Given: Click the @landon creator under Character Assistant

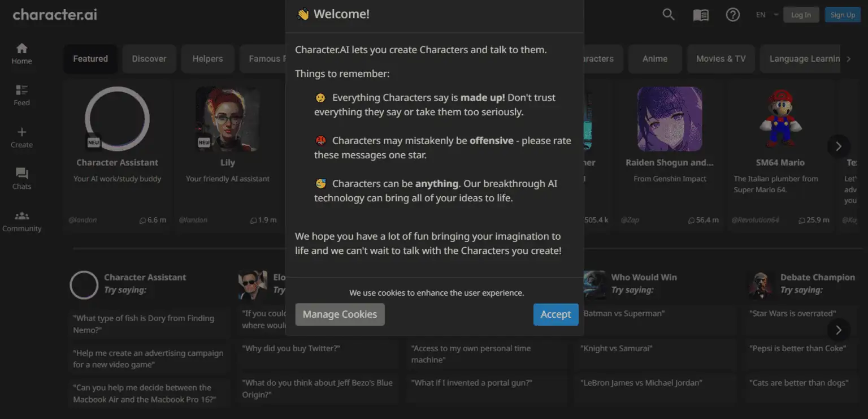Looking at the screenshot, I should [82, 220].
